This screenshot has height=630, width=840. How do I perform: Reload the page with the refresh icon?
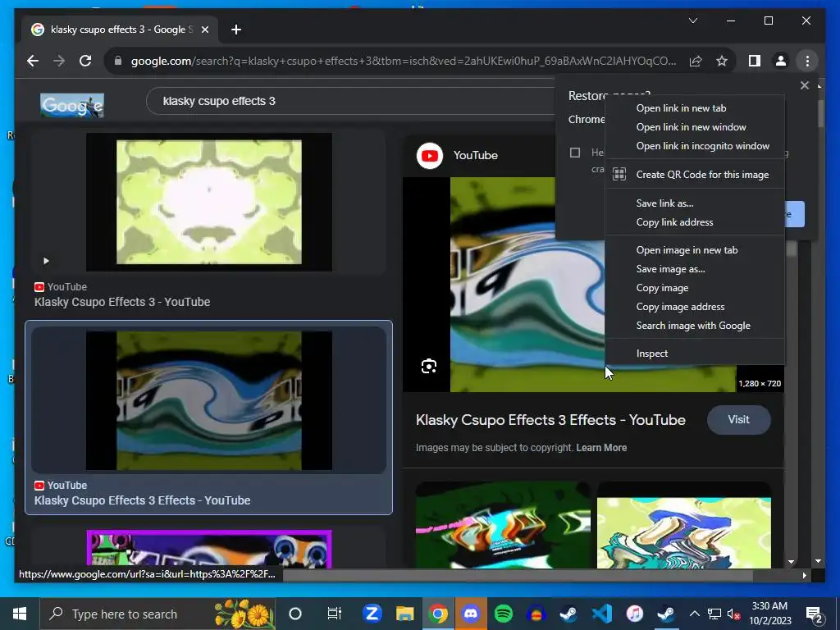[x=85, y=61]
